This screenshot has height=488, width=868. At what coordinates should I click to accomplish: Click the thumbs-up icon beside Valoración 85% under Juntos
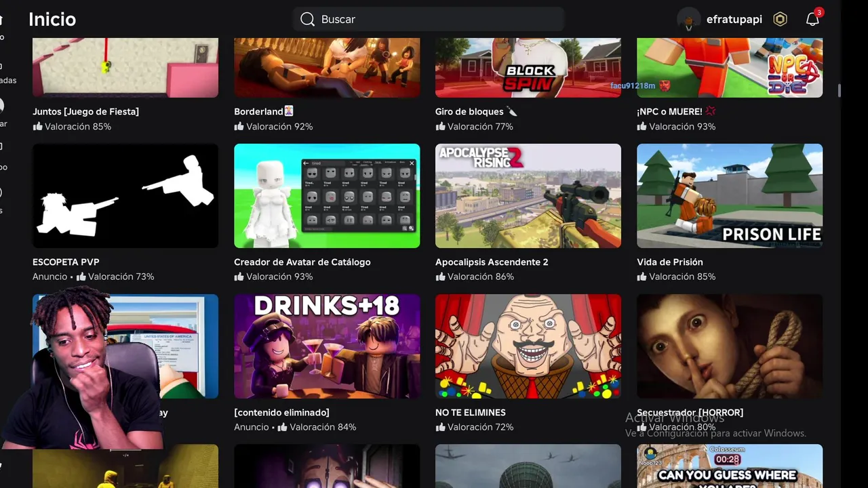pos(38,126)
